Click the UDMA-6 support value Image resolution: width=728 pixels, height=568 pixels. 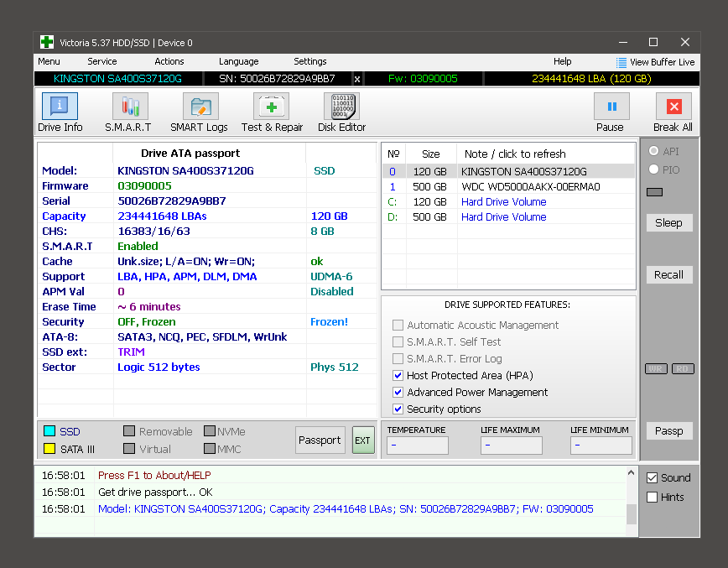click(x=331, y=276)
